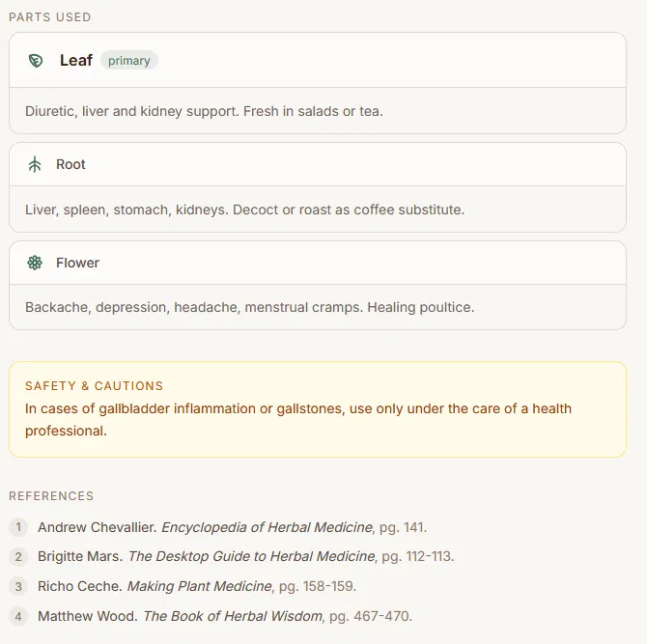The image size is (647, 644).
Task: Open Making Plant Medicine reference
Action: [199, 586]
